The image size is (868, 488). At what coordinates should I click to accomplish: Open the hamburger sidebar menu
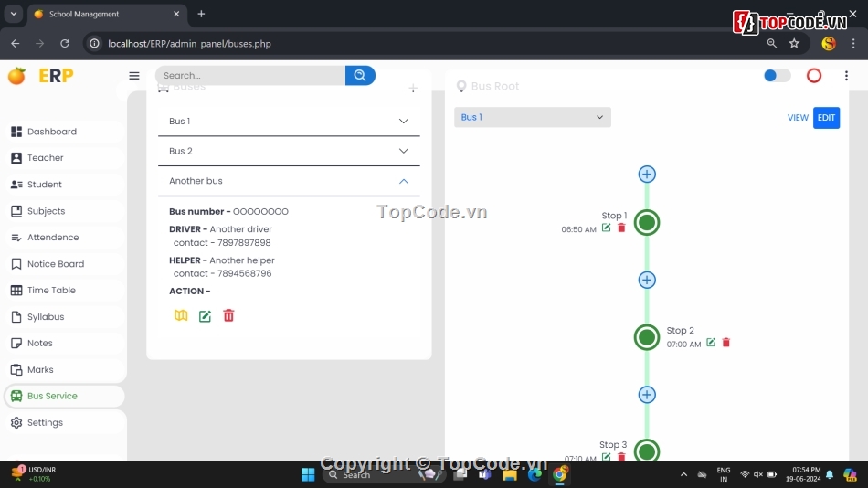(134, 76)
